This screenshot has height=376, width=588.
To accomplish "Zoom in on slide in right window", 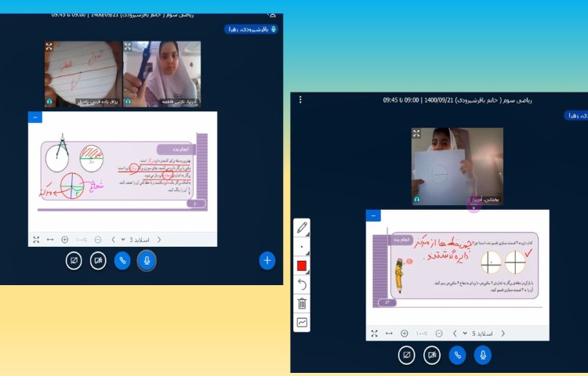I will [405, 333].
